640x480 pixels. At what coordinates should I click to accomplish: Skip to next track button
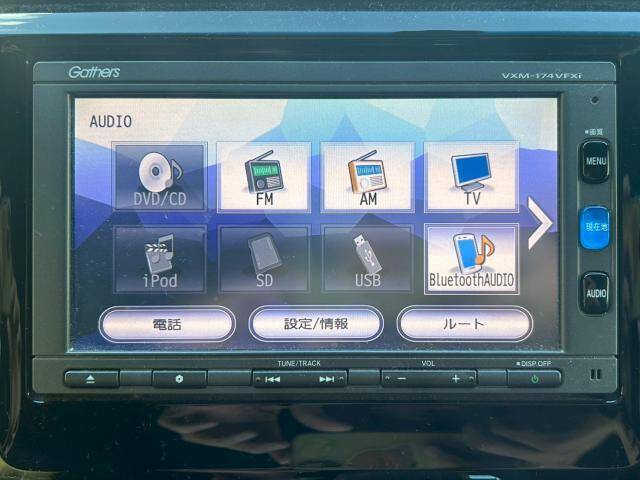(x=326, y=379)
